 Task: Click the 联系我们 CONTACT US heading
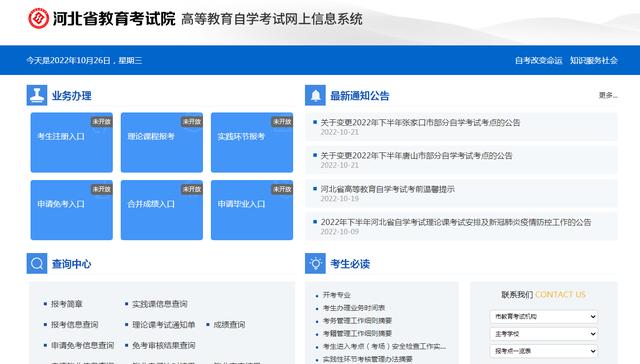(543, 295)
